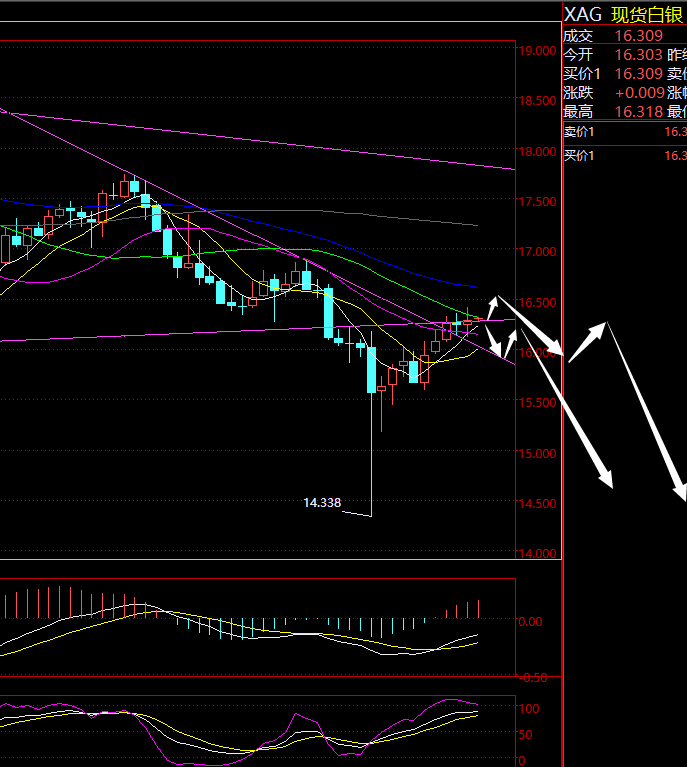Click the 14.500 price axis label
The image size is (687, 767).
point(537,503)
